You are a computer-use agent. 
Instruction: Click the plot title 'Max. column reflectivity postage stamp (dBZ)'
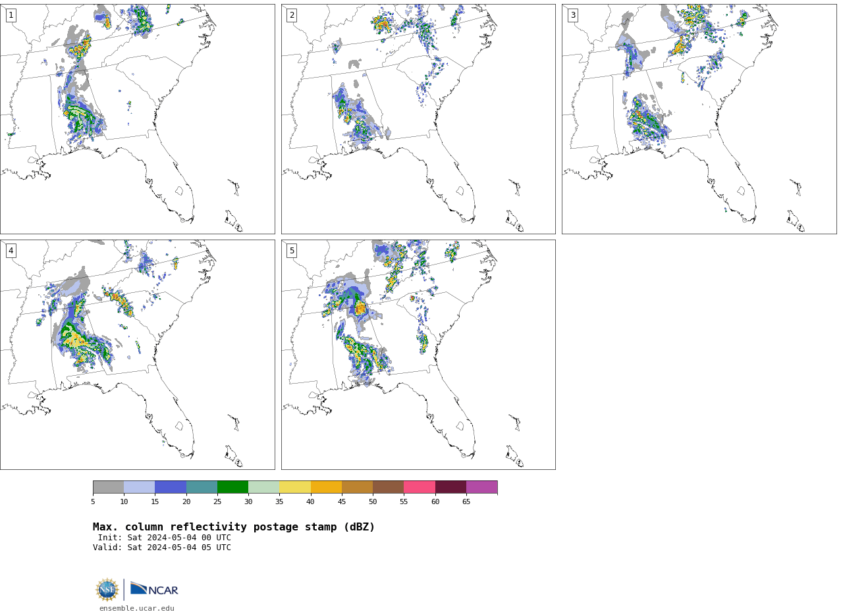234,527
